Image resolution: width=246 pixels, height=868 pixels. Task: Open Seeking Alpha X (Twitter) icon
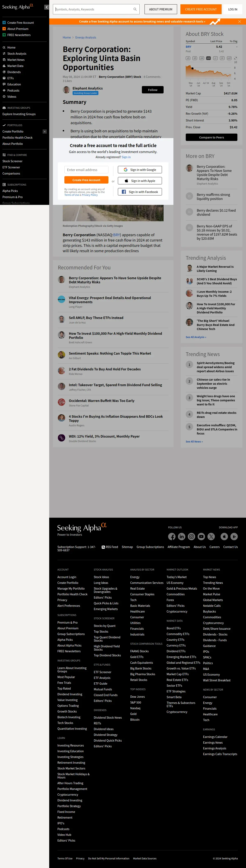click(211, 537)
